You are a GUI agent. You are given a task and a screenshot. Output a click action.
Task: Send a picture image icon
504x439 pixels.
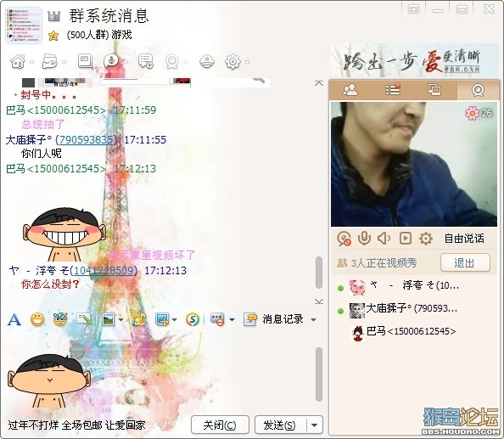(x=109, y=319)
